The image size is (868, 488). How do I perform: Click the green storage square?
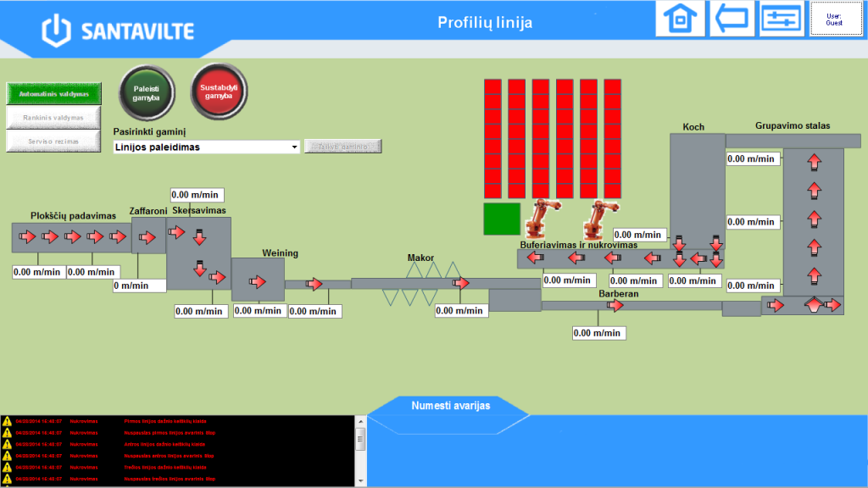point(502,219)
